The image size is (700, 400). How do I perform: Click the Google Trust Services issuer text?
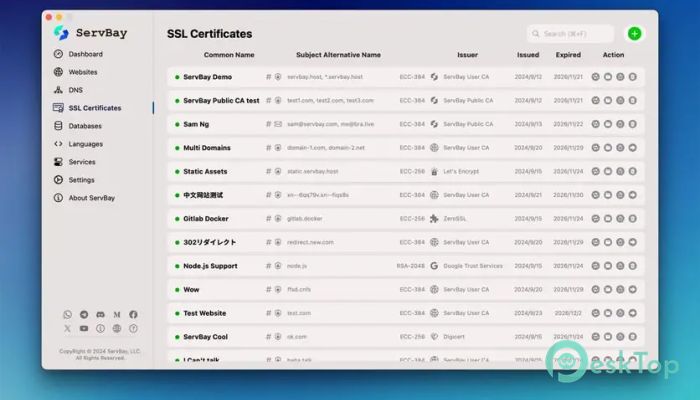pyautogui.click(x=473, y=266)
